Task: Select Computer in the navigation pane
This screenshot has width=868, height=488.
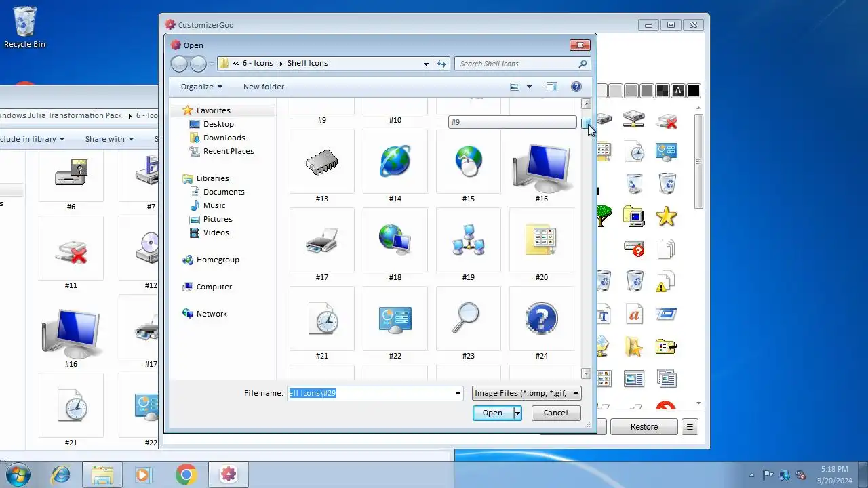Action: coord(214,287)
